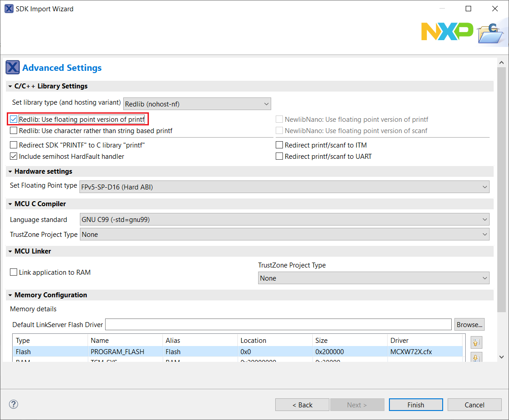The height and width of the screenshot is (420, 509).
Task: Click the SDK Import Wizard title bar icon
Action: (x=9, y=9)
